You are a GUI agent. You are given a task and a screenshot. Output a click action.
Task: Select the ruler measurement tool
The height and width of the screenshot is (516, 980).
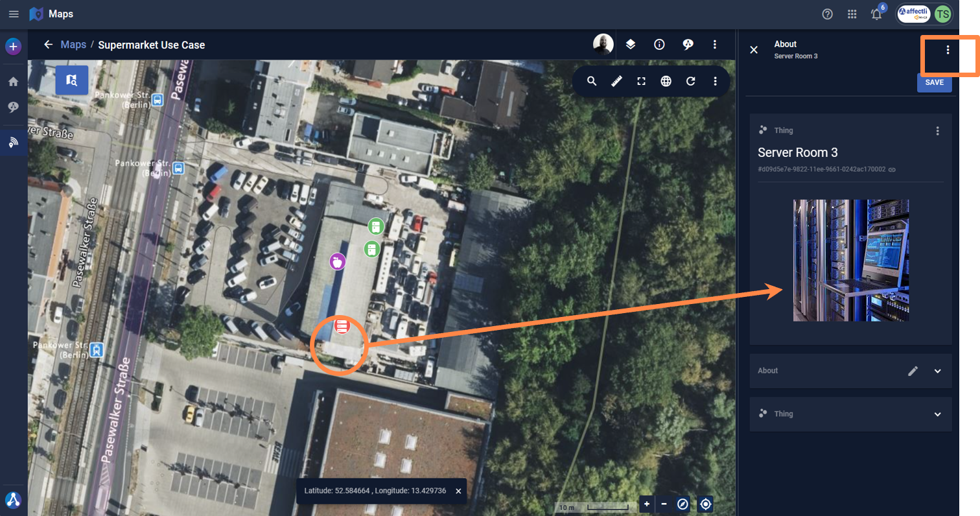click(616, 81)
